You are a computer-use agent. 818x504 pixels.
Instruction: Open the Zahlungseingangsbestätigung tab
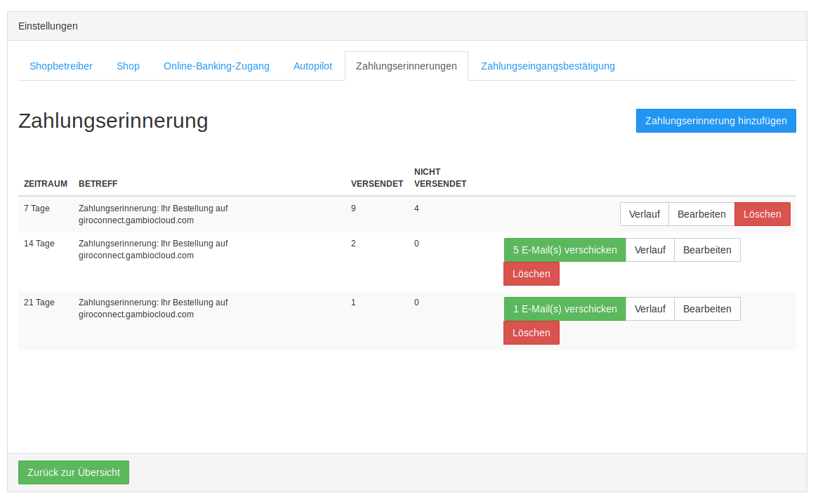pos(548,66)
